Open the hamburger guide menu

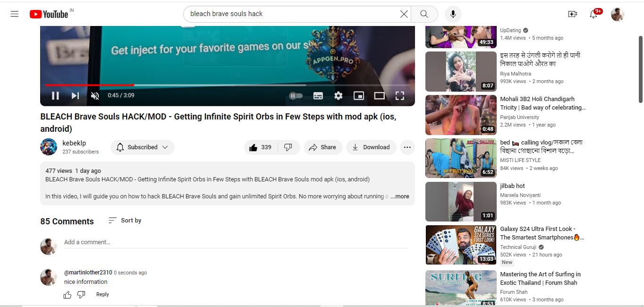tap(15, 14)
